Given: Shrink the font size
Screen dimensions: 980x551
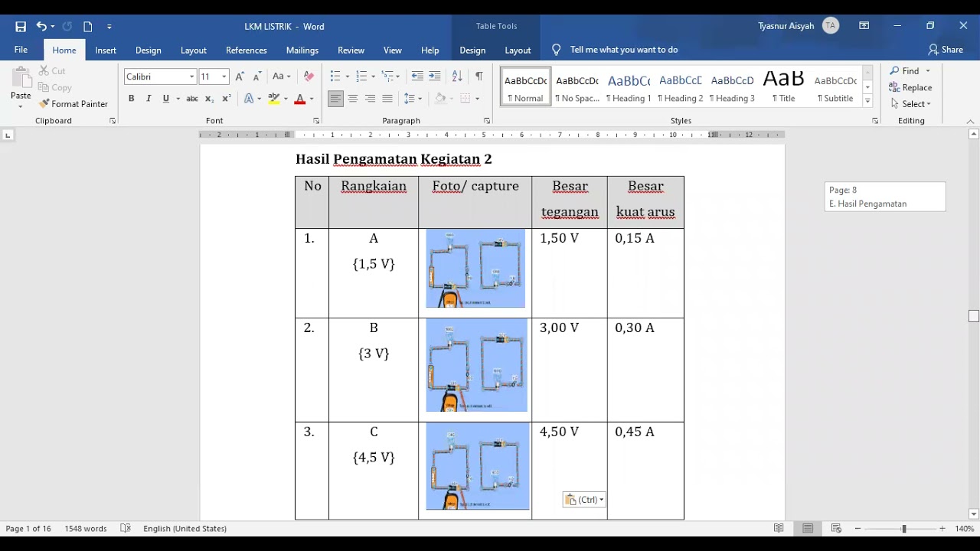Looking at the screenshot, I should pyautogui.click(x=256, y=77).
